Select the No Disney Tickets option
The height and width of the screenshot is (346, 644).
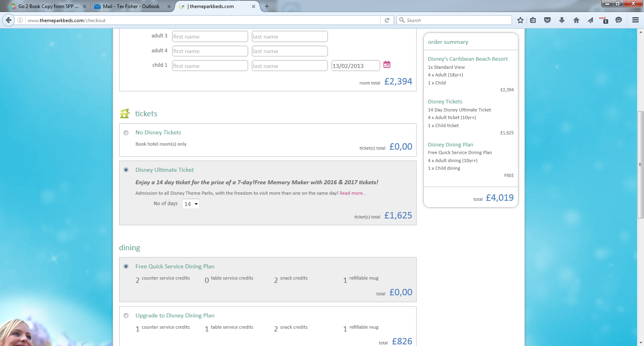point(126,133)
